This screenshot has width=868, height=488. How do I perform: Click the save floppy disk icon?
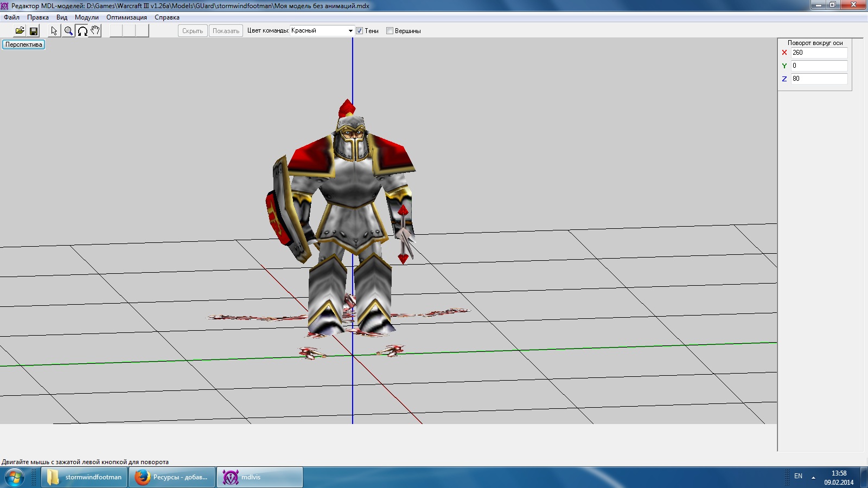(34, 31)
